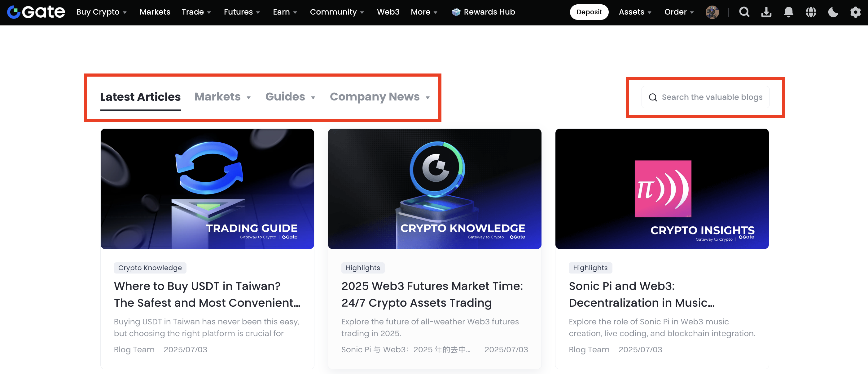Open the USDT in Taiwan article title

tap(207, 294)
